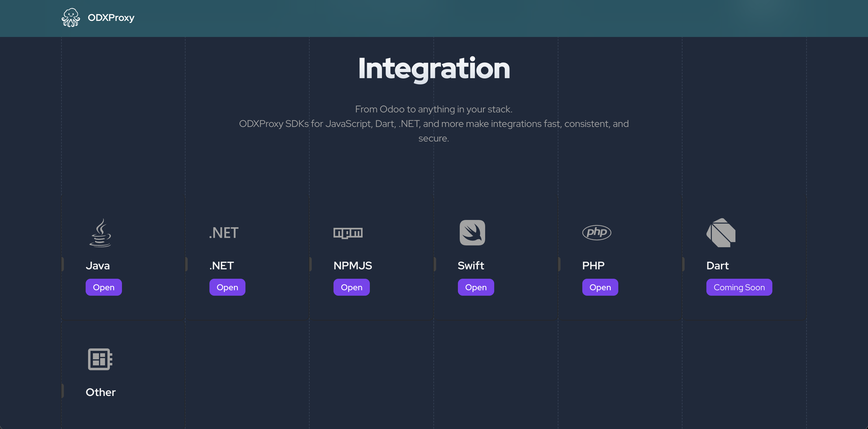Open the Swift SDK
Screen dimensions: 868x429
tap(476, 287)
